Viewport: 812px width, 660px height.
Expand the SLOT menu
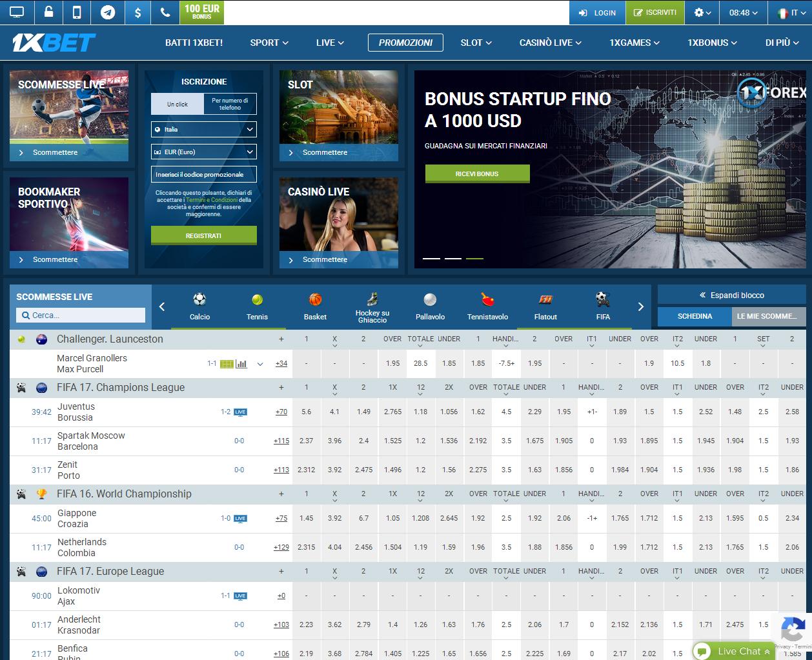point(476,43)
